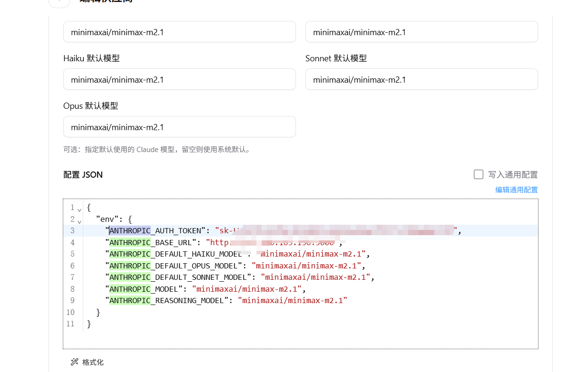Viewport: 588px width, 372px height.
Task: Click the input field directly above Sonnet 默认模型 label
Action: (421, 32)
